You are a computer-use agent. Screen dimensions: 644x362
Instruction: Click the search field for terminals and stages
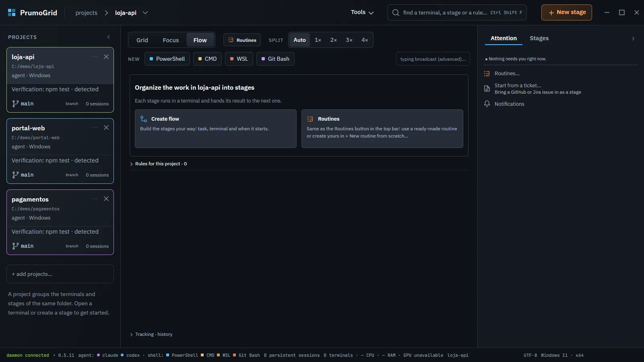[457, 12]
